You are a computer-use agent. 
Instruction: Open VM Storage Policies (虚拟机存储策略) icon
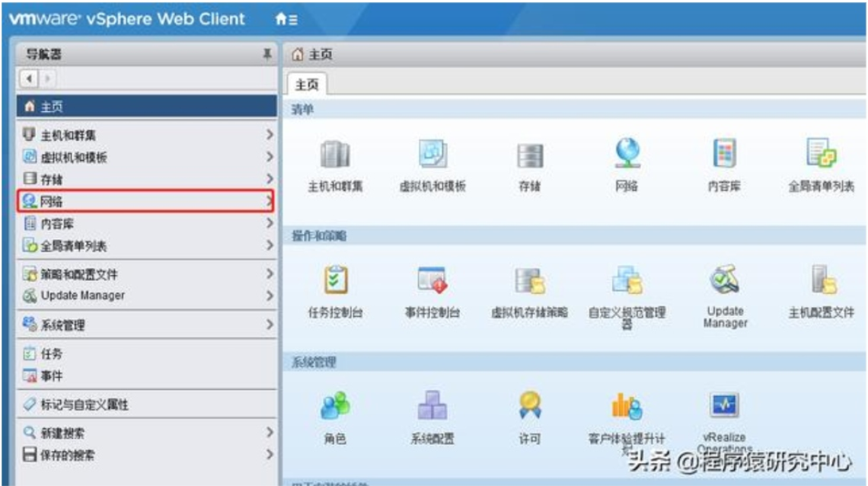point(530,280)
